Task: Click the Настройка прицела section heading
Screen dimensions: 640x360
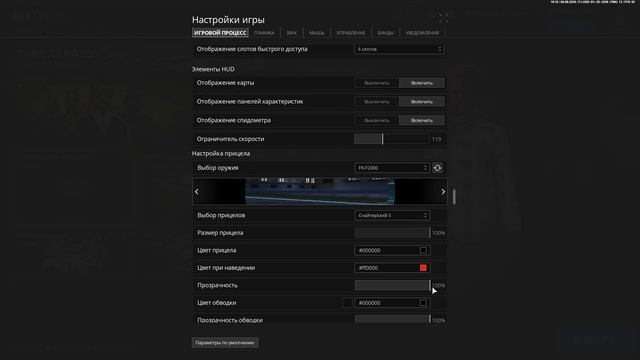Action: click(221, 153)
